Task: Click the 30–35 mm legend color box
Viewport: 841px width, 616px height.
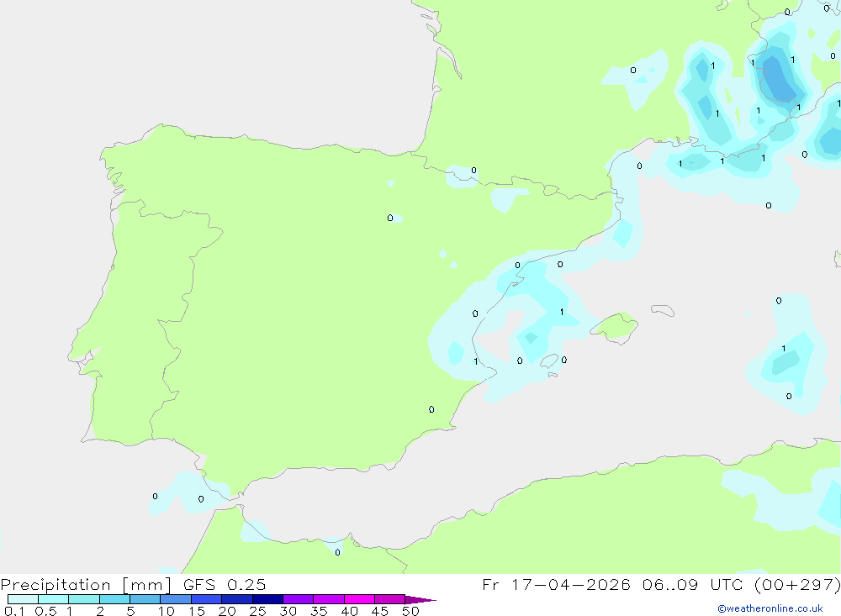Action: pos(299,599)
